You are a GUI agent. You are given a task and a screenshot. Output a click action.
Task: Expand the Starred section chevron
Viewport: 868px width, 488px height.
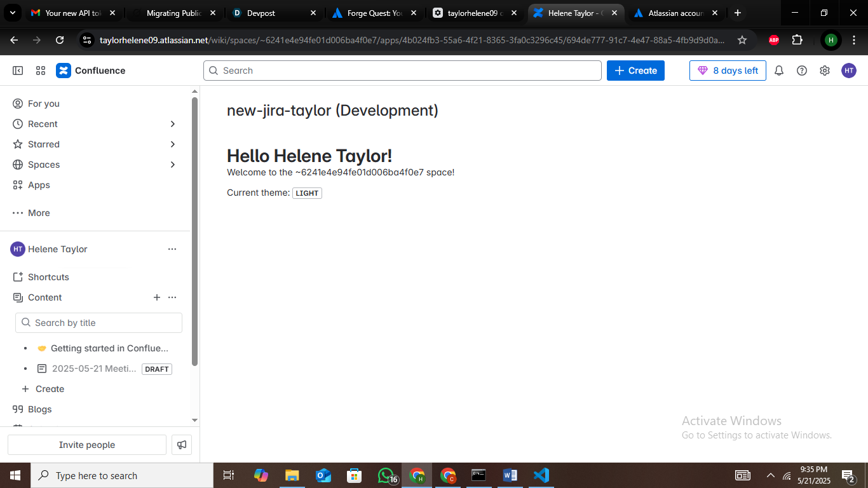coord(173,144)
